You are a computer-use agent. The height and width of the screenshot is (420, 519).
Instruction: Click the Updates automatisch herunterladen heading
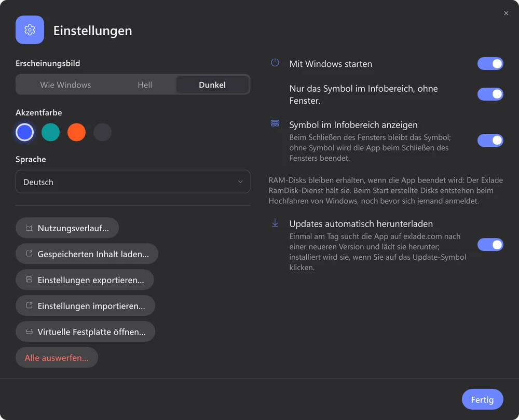coord(361,223)
